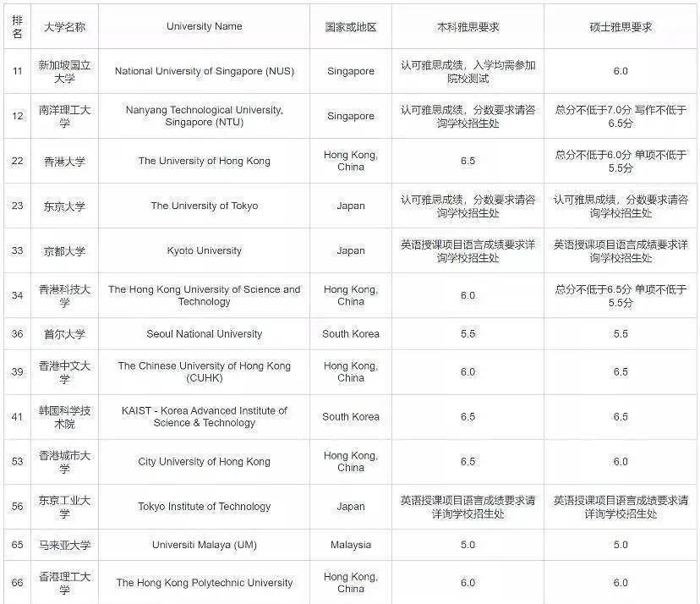Click the '京都大学' cell
Screen dimensions: 700x604
(64, 250)
